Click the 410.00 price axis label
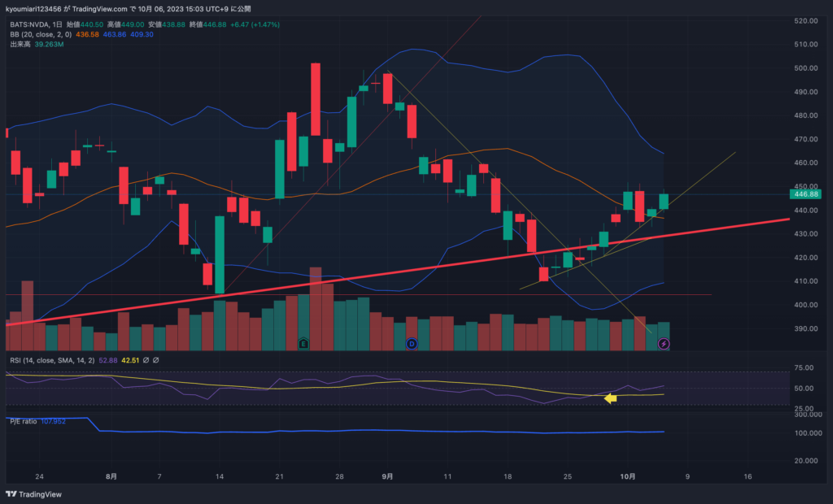This screenshot has width=833, height=504. [806, 281]
